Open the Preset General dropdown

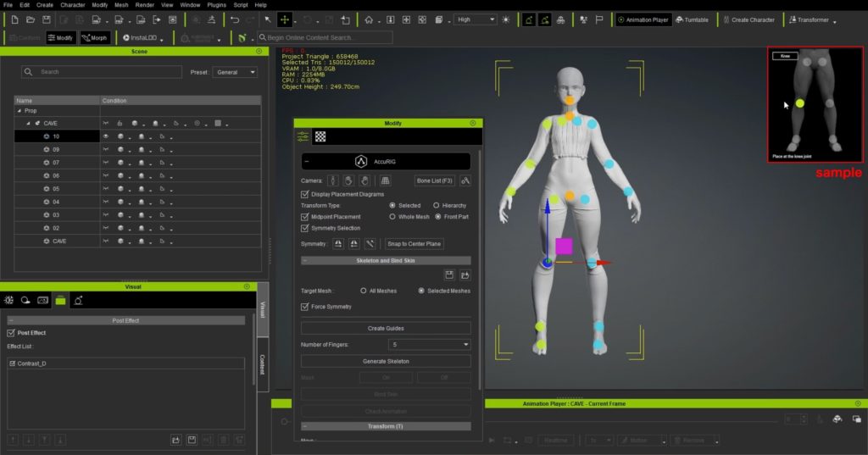(x=236, y=73)
